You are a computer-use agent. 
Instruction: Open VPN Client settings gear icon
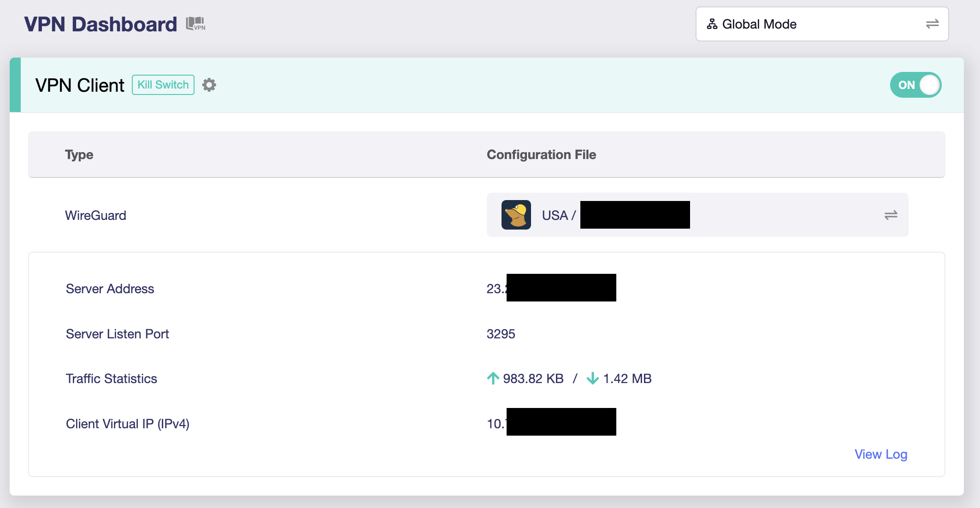209,85
